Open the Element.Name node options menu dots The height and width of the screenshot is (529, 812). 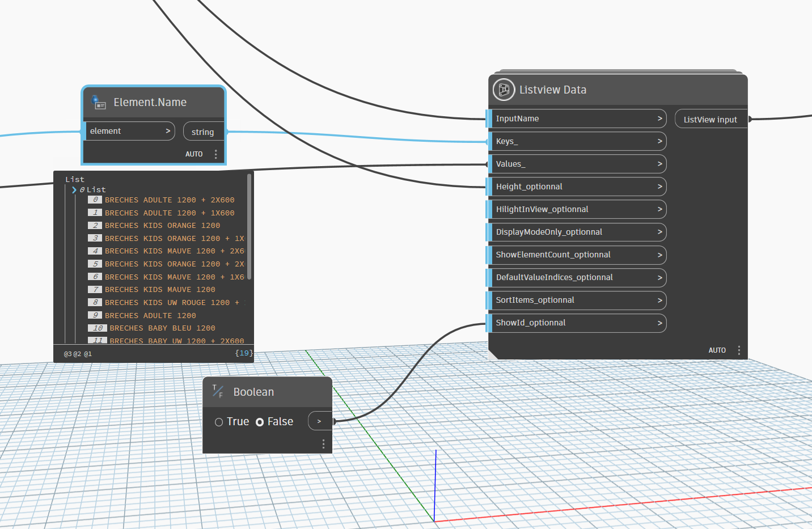pos(215,154)
